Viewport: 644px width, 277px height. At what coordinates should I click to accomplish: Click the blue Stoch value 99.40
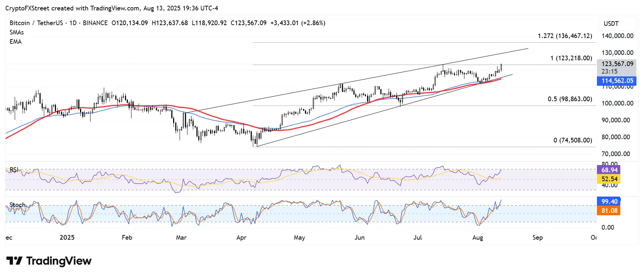(x=609, y=202)
